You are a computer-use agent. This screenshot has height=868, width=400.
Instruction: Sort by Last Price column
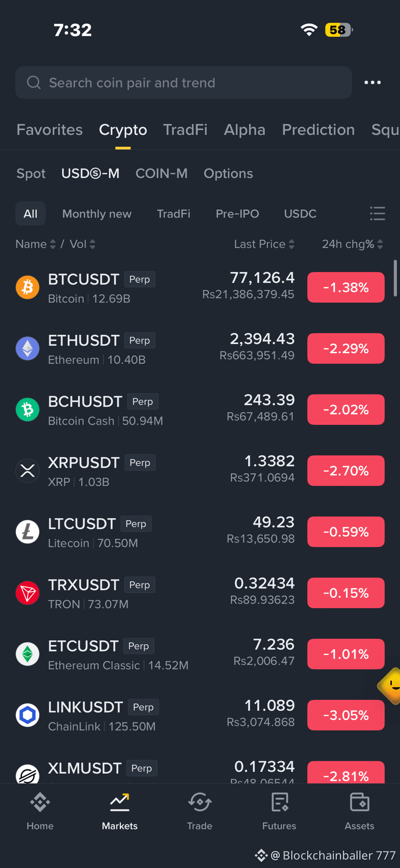pos(264,244)
